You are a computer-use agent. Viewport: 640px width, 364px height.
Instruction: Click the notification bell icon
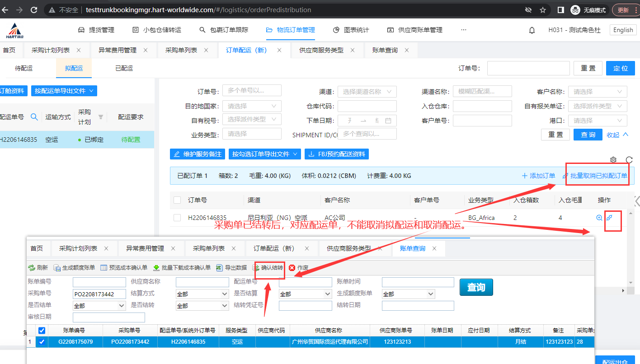(x=532, y=30)
